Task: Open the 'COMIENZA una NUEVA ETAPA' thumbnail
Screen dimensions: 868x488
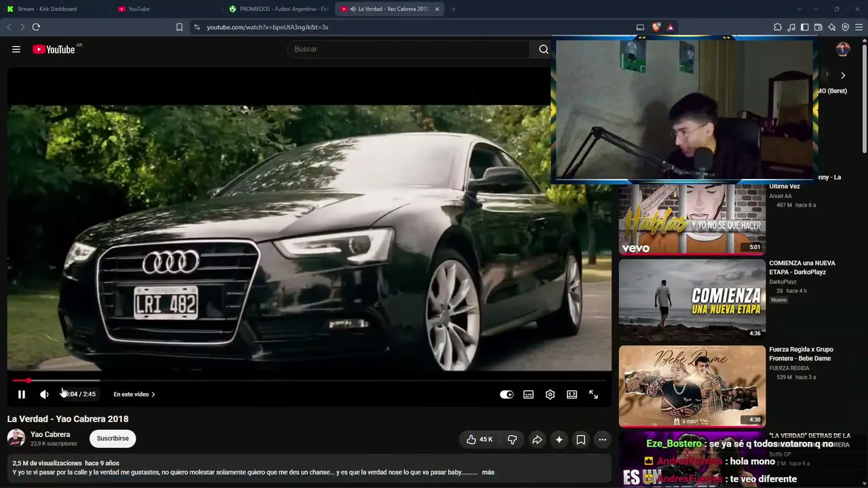Action: (692, 300)
